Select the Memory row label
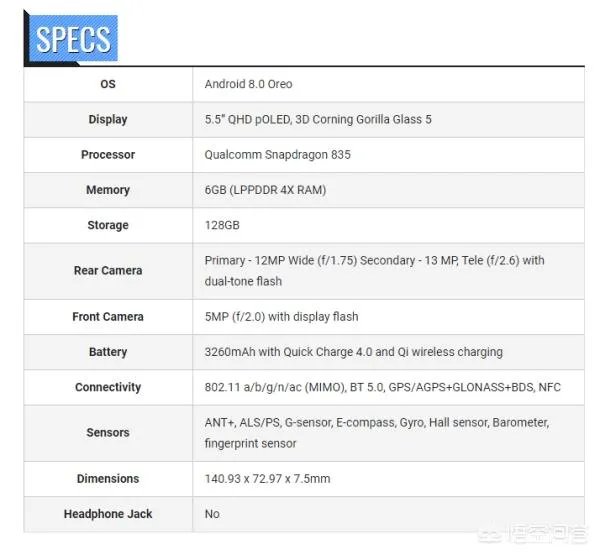The image size is (600, 555). [108, 190]
